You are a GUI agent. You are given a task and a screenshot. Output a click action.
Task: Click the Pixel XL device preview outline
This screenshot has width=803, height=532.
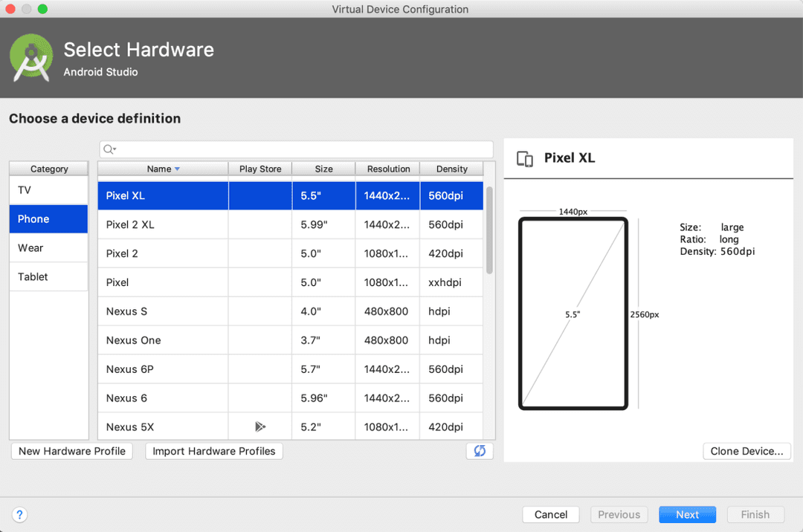click(573, 314)
